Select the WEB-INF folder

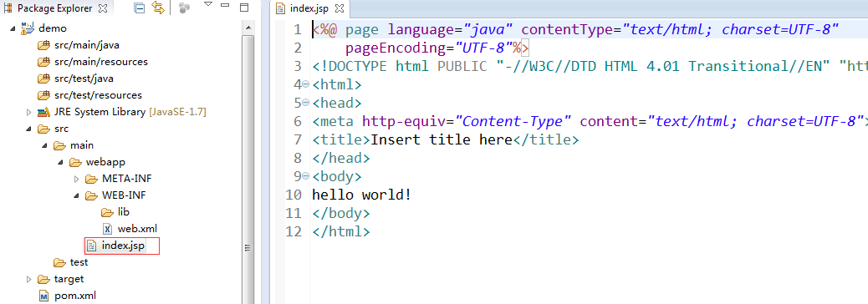point(124,195)
